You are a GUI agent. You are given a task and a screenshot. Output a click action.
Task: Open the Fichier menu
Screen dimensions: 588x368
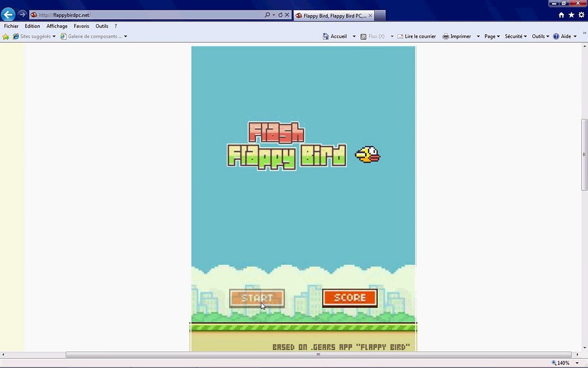(11, 26)
